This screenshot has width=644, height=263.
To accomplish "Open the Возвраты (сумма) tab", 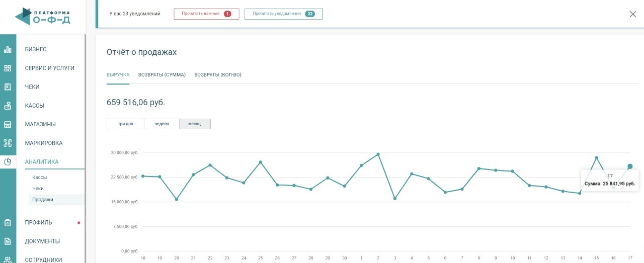I will coord(162,75).
